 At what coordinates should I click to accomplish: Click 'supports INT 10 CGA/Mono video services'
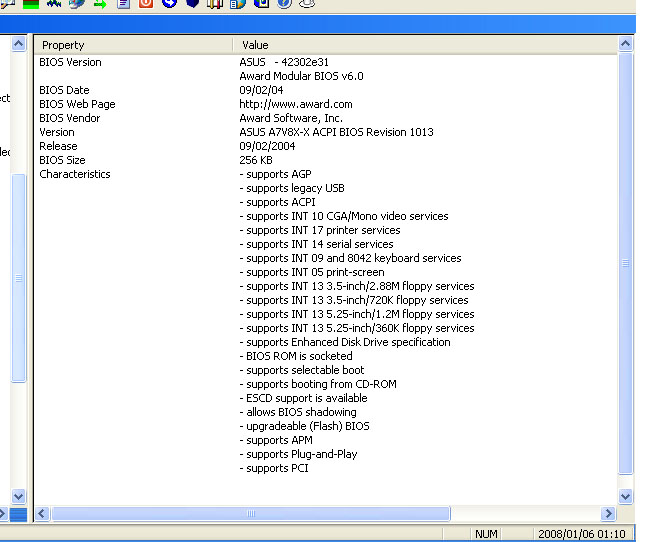[344, 216]
